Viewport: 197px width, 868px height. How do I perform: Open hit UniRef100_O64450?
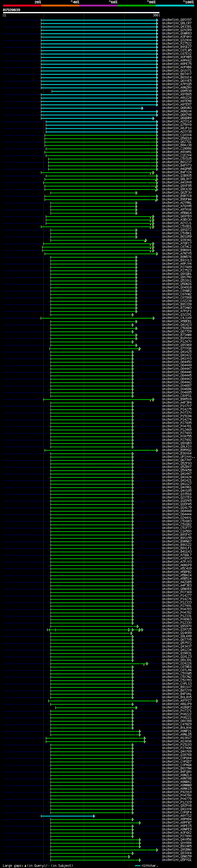tap(177, 362)
